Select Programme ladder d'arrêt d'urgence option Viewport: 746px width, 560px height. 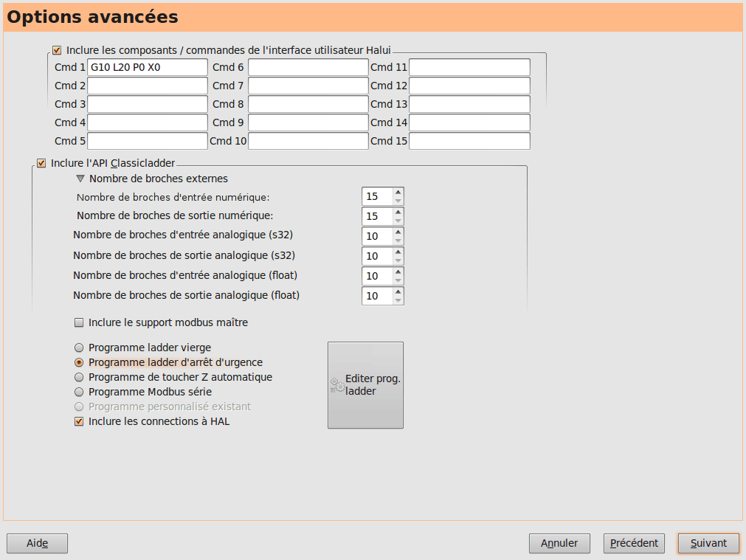79,362
